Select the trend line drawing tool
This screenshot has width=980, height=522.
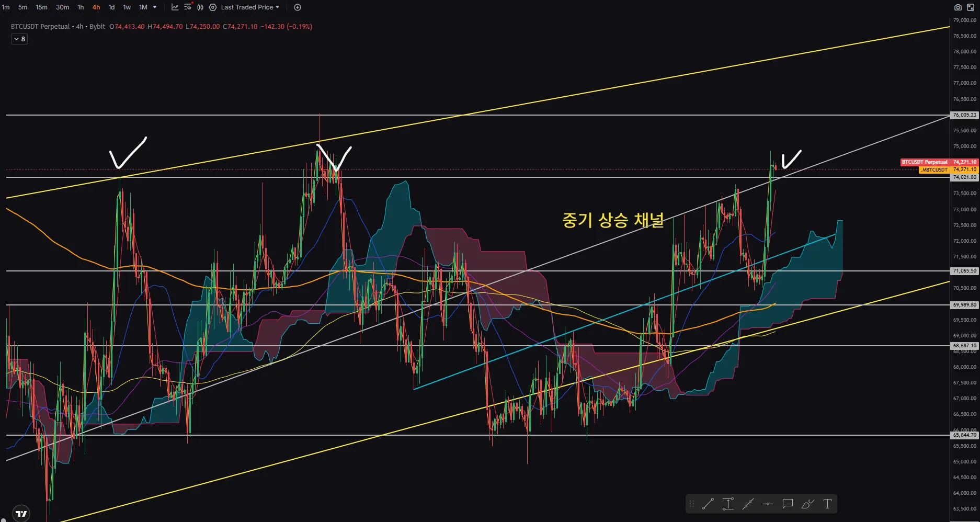point(708,504)
